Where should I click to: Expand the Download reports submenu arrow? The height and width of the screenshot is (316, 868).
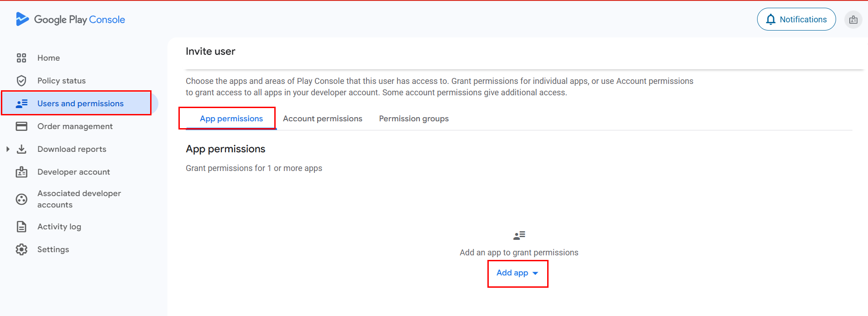click(x=8, y=149)
